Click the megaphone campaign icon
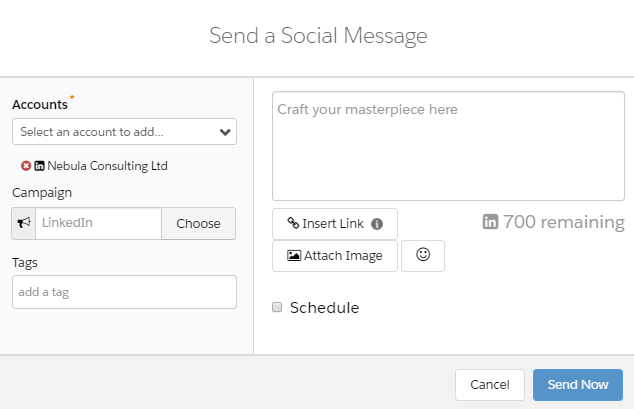 point(24,223)
